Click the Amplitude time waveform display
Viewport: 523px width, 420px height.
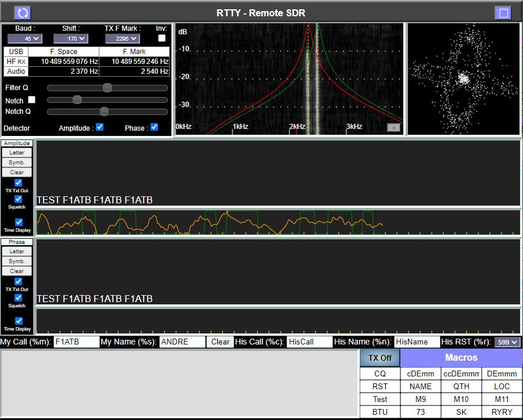coord(278,222)
